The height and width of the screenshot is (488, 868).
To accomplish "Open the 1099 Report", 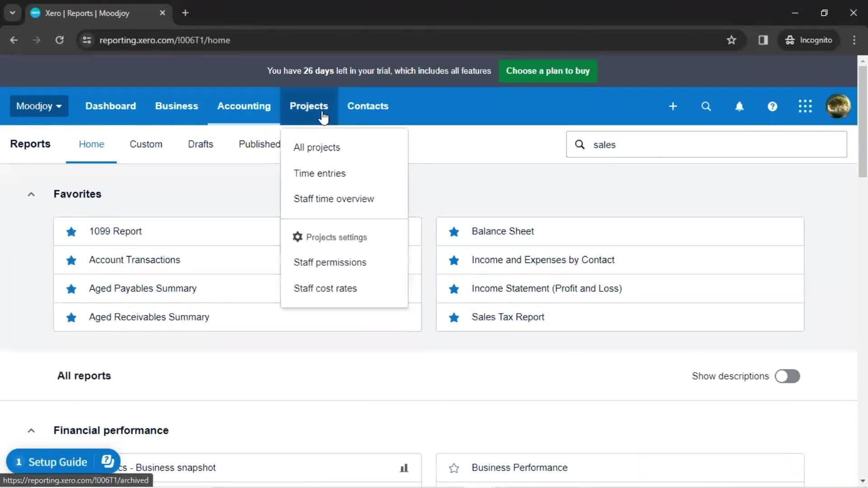I will [x=115, y=231].
